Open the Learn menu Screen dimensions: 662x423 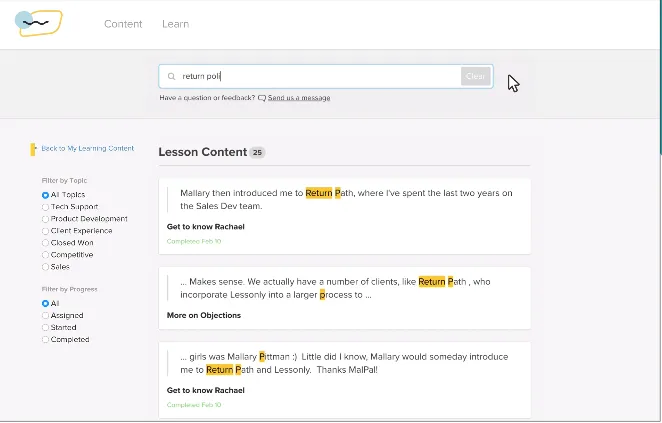(x=176, y=24)
